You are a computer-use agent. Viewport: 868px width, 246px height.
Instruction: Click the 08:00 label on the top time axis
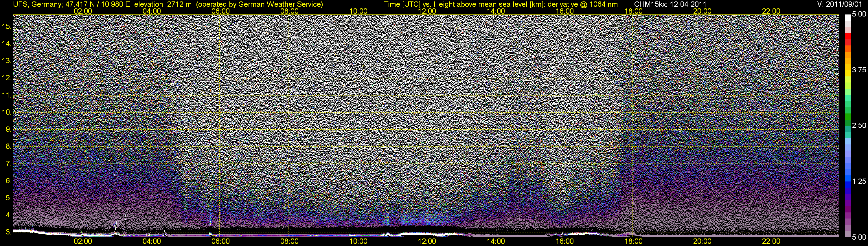click(x=289, y=11)
